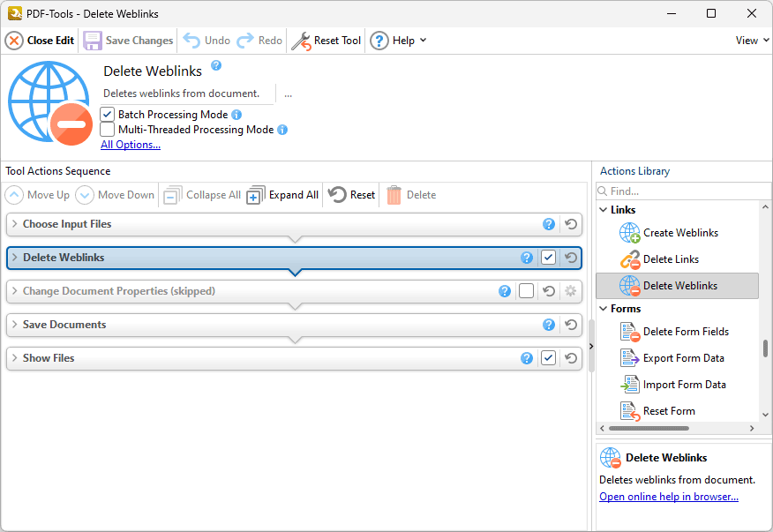The image size is (773, 532).
Task: Open the View menu
Action: 752,41
